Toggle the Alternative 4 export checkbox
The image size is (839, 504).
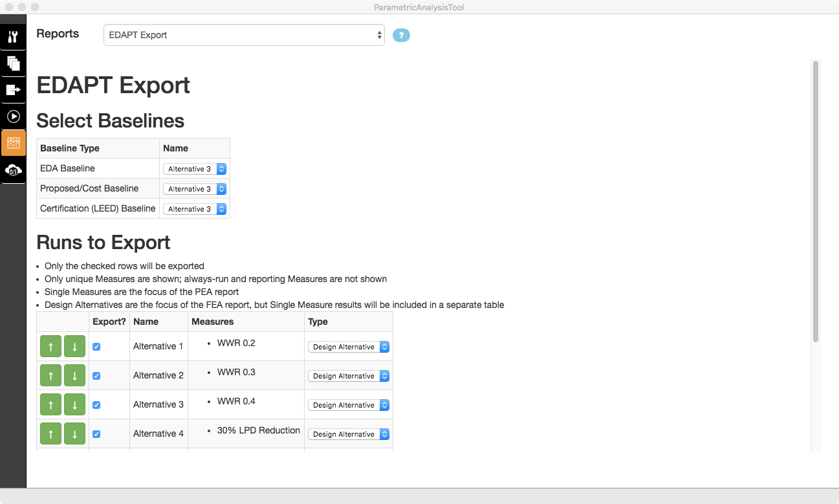[96, 433]
